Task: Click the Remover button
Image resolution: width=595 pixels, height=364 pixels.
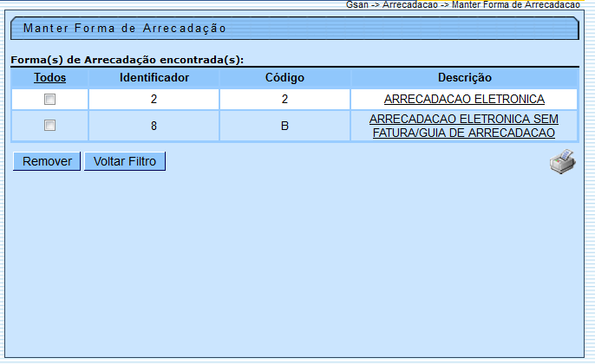Action: click(47, 161)
